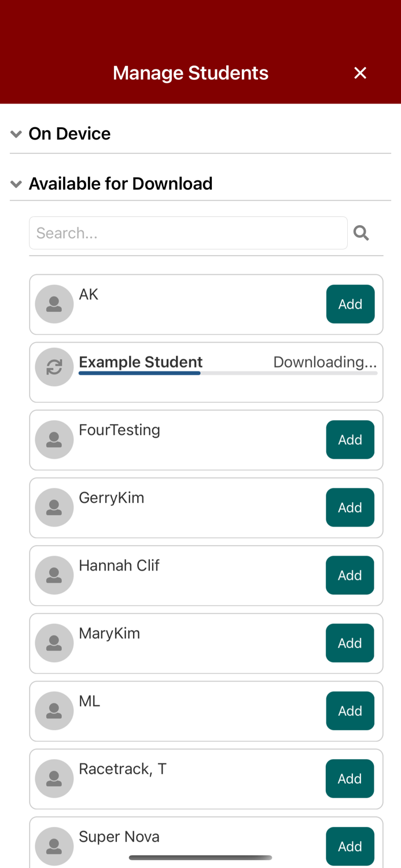Click the avatar icon for ML
Viewport: 401px width, 868px height.
(x=54, y=711)
